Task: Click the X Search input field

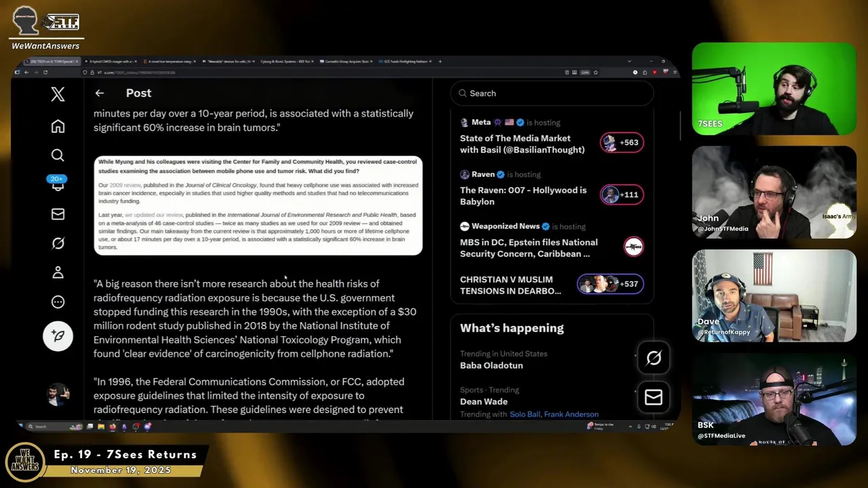Action: [552, 94]
